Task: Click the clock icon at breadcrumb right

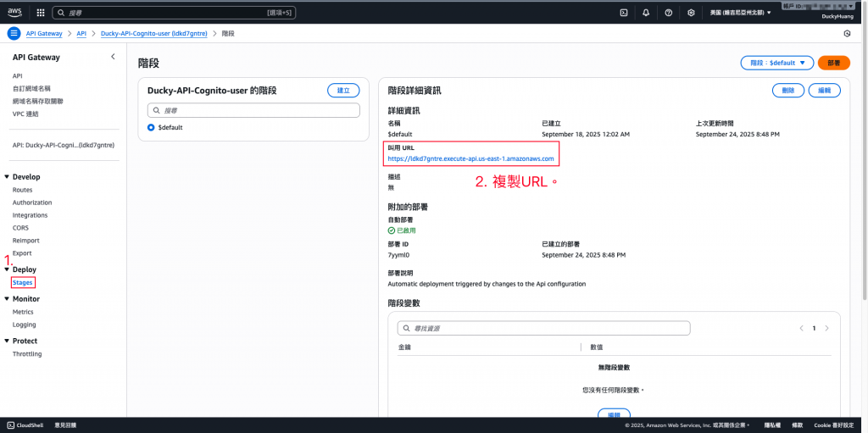Action: click(847, 33)
